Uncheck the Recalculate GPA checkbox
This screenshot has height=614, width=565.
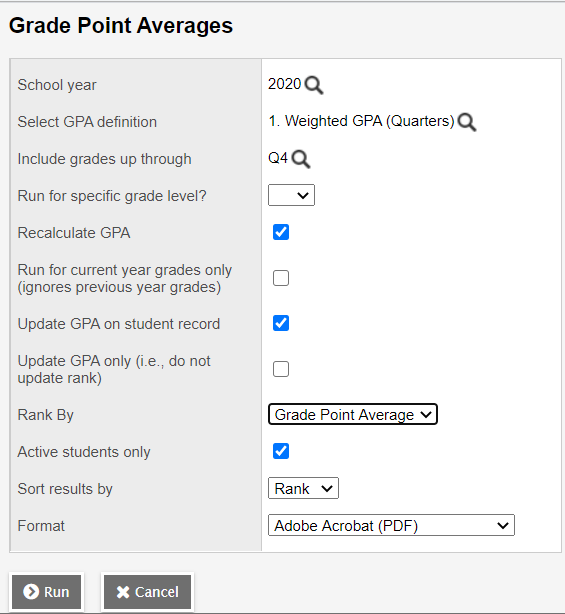(x=281, y=232)
